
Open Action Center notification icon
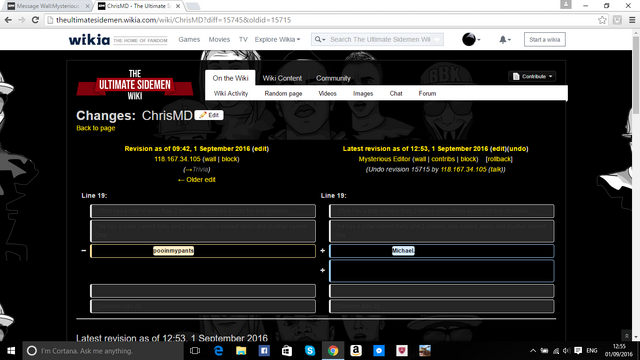pos(578,351)
